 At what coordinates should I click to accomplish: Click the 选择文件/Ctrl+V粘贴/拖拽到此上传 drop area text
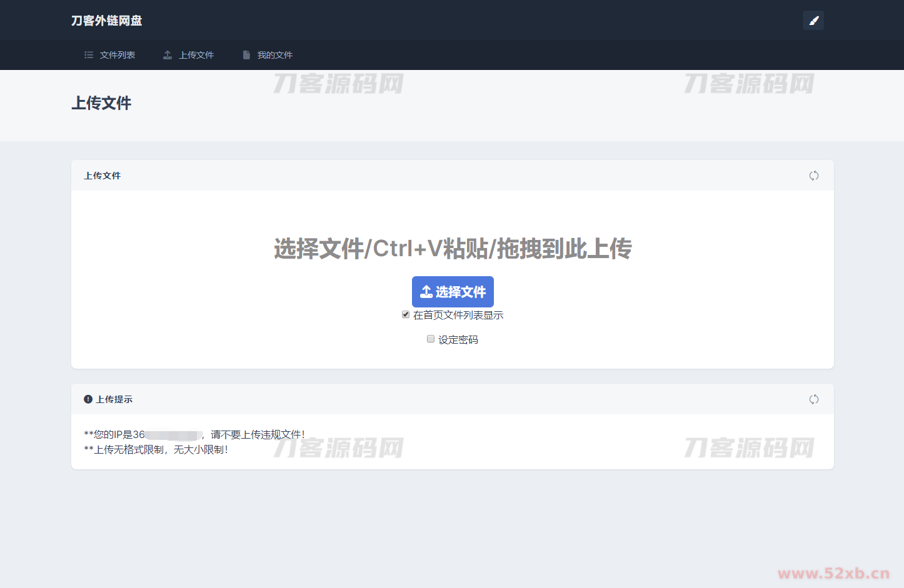[x=453, y=249]
